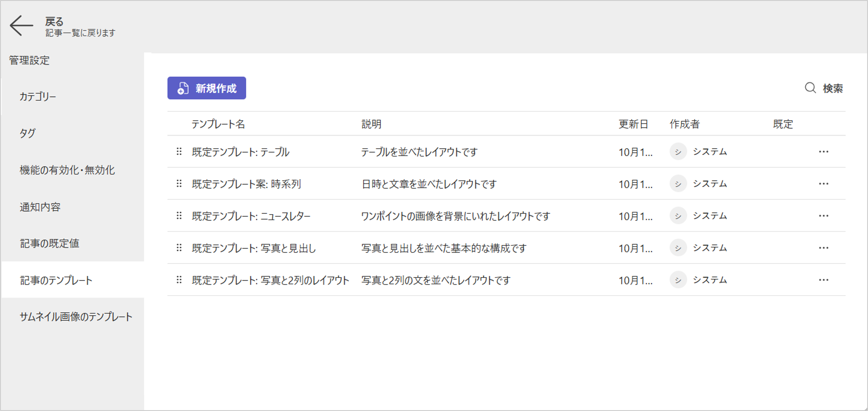Viewport: 868px width, 411px height.
Task: Click 作成者 column header
Action: tap(684, 124)
